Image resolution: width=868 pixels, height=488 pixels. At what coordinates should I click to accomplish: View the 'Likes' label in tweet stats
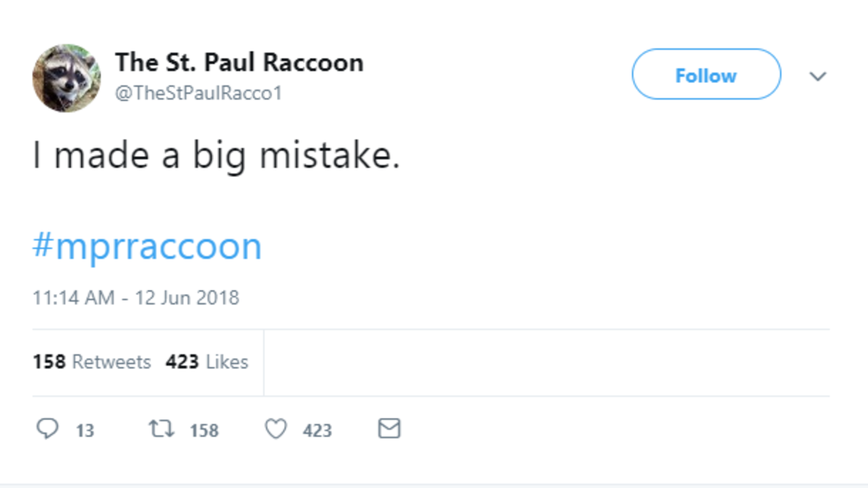click(226, 361)
